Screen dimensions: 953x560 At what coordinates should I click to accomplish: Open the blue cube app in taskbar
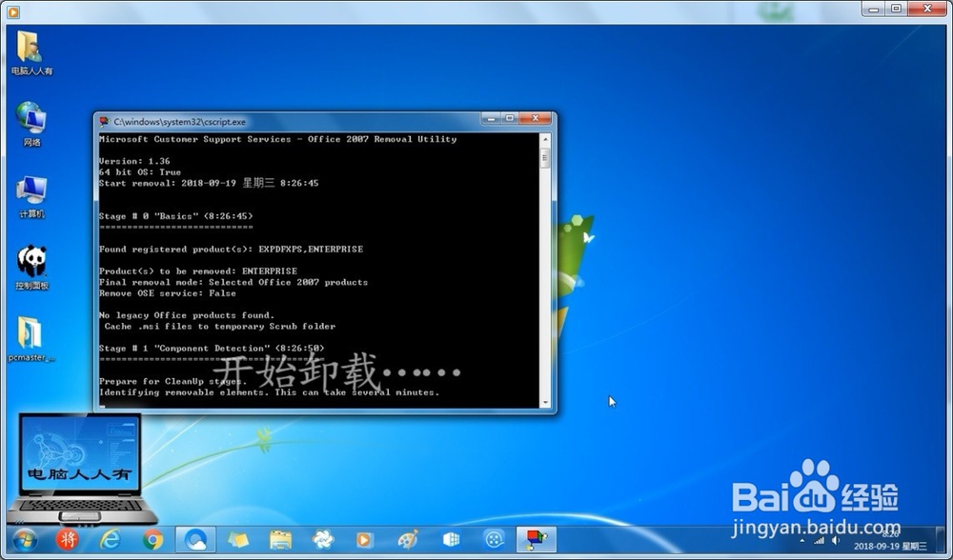click(451, 539)
